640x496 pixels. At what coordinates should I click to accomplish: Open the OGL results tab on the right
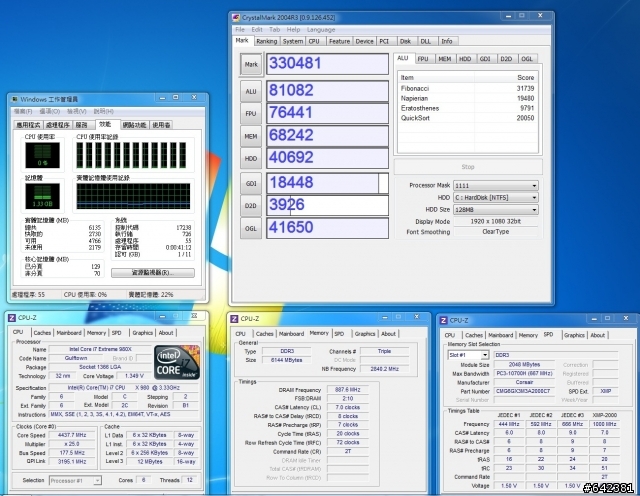[x=527, y=59]
